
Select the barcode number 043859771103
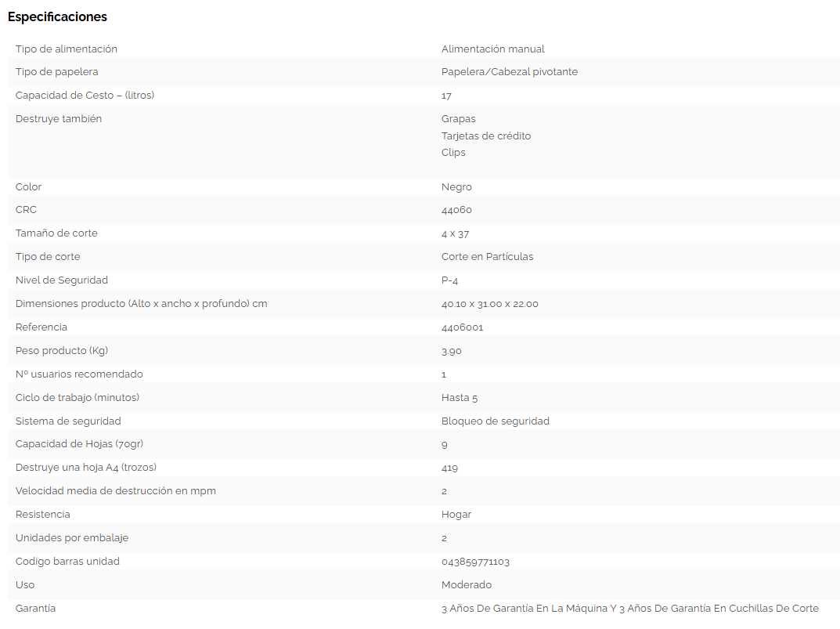(475, 562)
